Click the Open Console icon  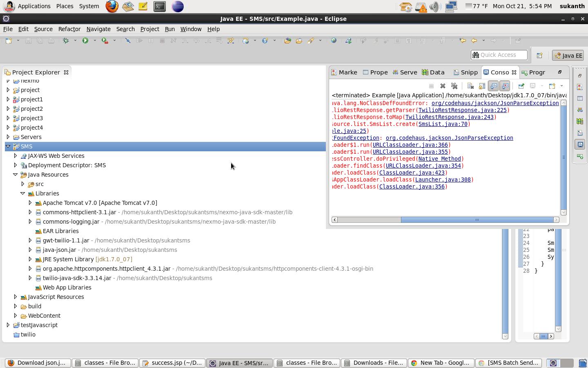tap(552, 86)
